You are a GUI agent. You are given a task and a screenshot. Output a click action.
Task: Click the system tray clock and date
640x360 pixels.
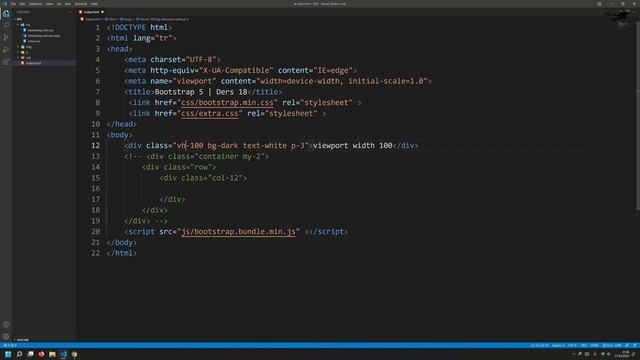point(622,354)
